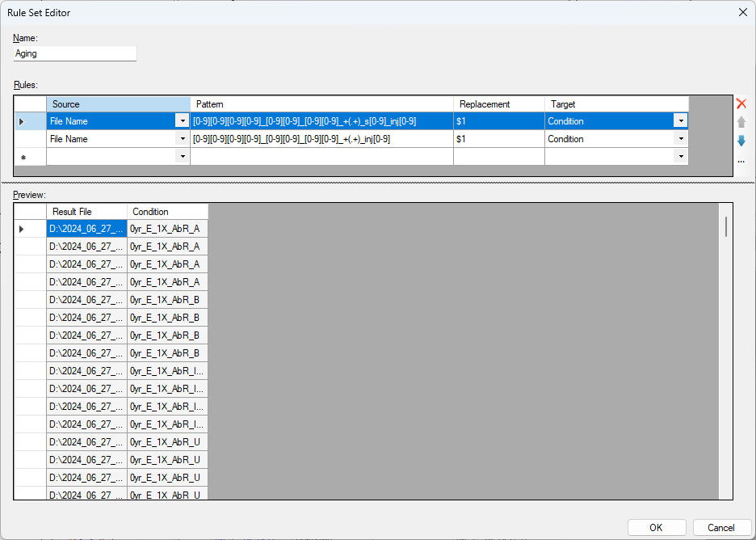Screen dimensions: 756x540
Task: Expand Source dropdown in second rule row
Action: [x=182, y=139]
